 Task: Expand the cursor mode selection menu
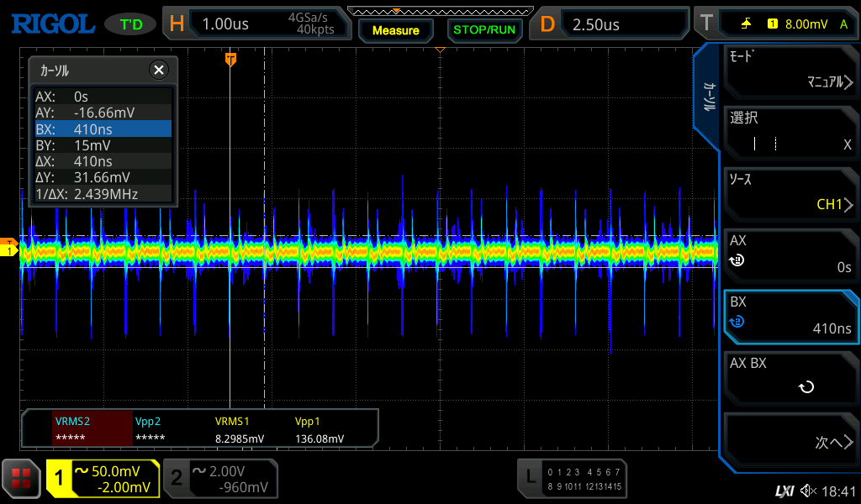point(790,71)
